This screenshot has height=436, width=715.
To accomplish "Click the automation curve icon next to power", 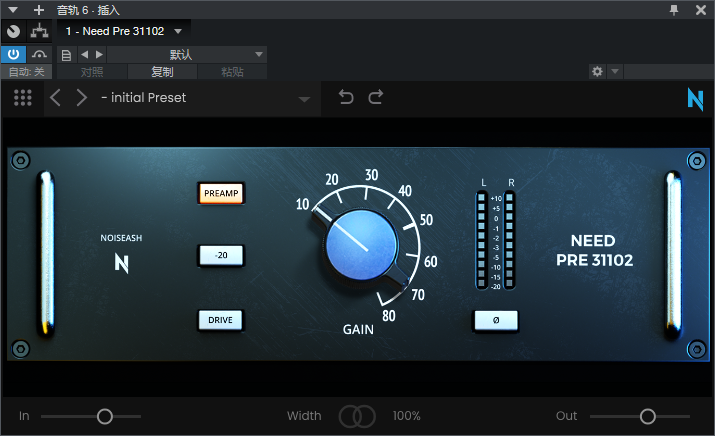I will [39, 55].
